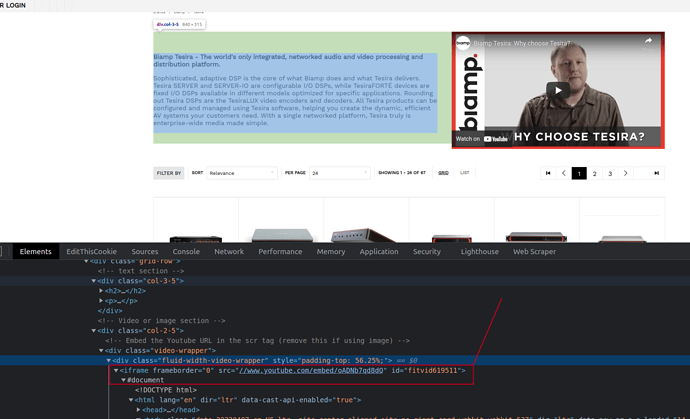690x419 pixels.
Task: Open the Sort Relevance dropdown
Action: click(242, 173)
